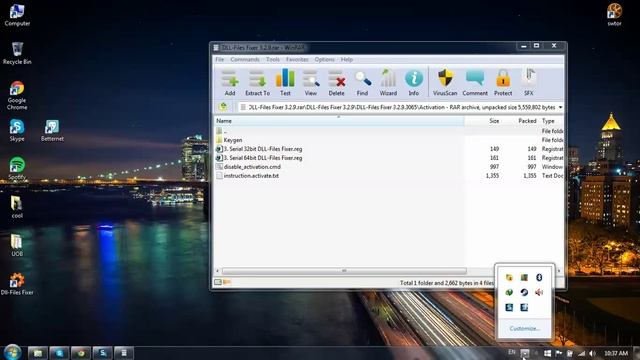Open the Help menu
The image size is (640, 360).
pyautogui.click(x=347, y=59)
